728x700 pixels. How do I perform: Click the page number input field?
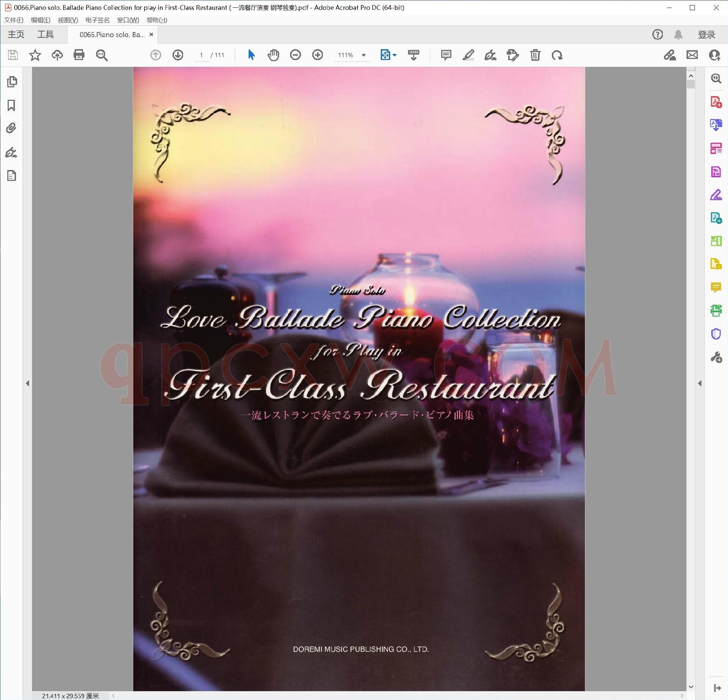point(201,55)
